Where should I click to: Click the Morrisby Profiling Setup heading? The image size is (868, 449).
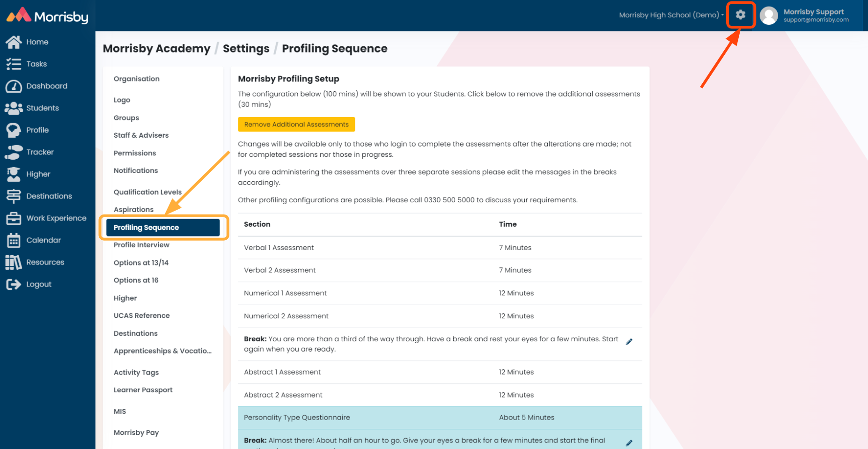click(288, 79)
